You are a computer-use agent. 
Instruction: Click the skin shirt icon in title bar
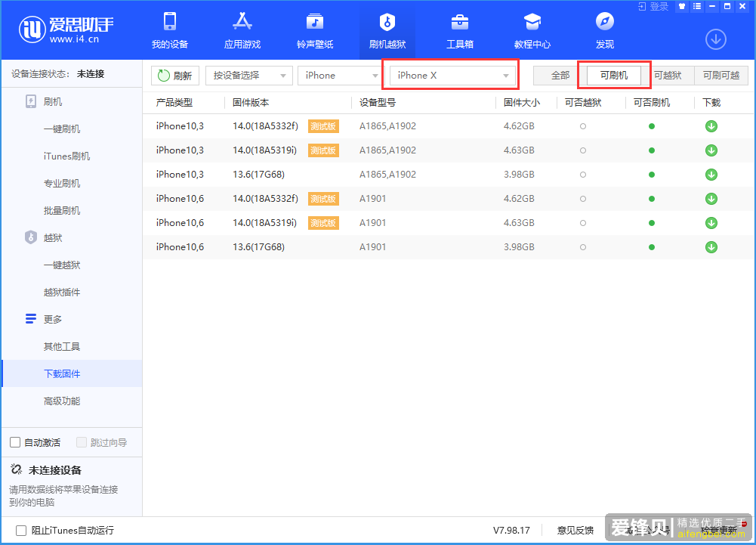682,6
